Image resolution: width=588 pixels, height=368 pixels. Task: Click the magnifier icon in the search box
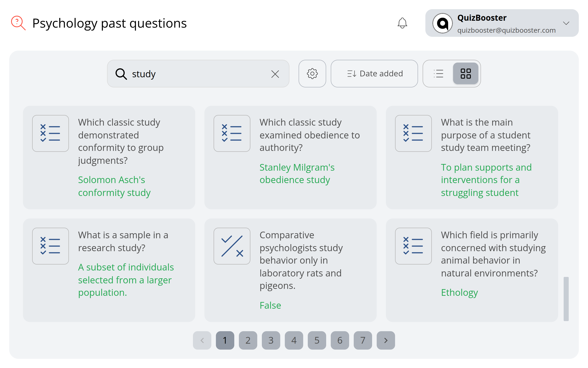(x=121, y=74)
